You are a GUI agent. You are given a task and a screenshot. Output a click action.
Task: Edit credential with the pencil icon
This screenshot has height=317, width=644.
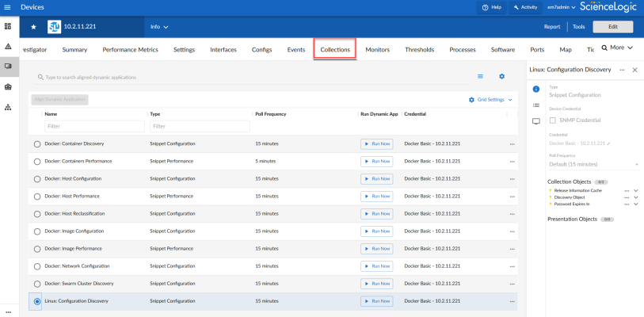pyautogui.click(x=609, y=143)
